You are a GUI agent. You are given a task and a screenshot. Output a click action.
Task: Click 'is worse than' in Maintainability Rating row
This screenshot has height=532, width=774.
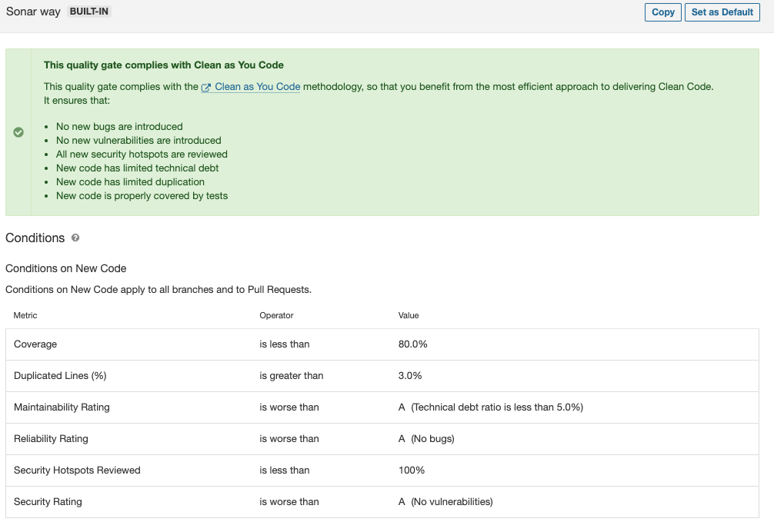(x=289, y=407)
